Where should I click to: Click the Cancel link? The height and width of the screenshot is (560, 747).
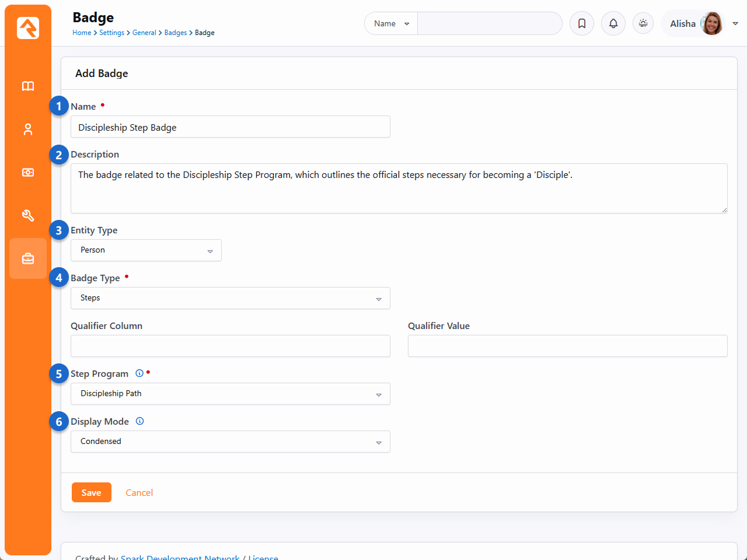tap(139, 493)
